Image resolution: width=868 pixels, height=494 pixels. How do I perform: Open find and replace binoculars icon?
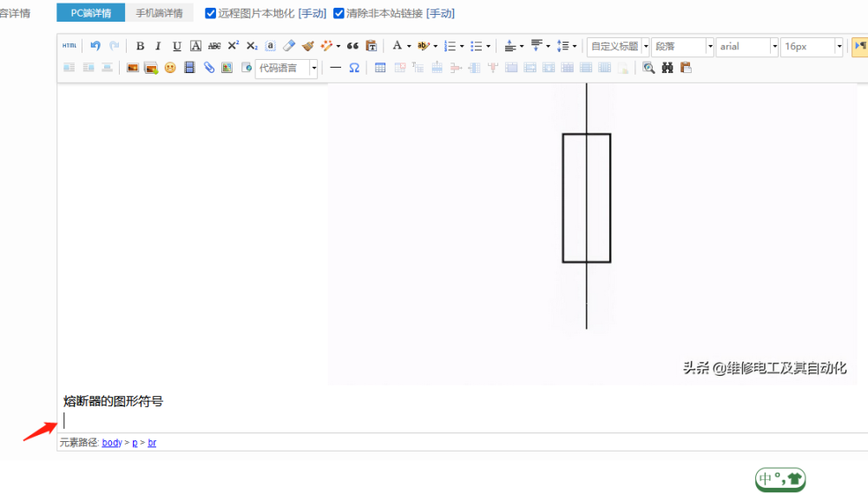pyautogui.click(x=667, y=68)
